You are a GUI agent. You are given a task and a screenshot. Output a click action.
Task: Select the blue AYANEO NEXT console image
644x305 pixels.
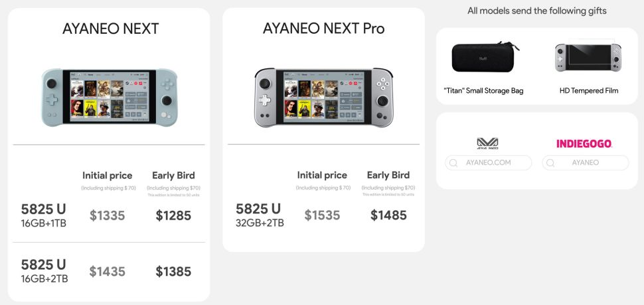(x=109, y=97)
